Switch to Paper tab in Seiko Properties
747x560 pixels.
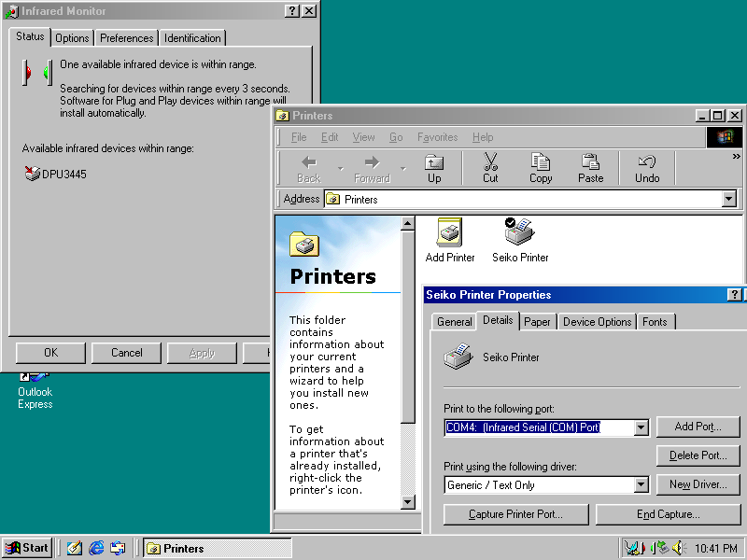pos(537,322)
